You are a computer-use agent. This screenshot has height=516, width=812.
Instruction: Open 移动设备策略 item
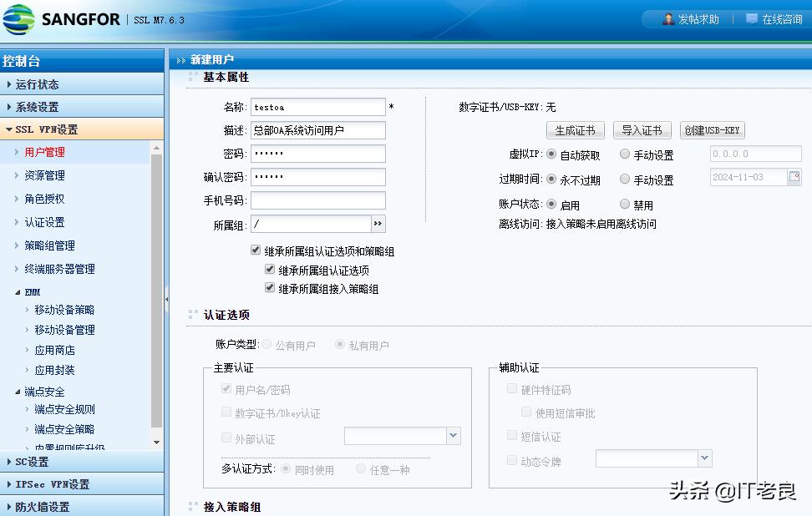(x=64, y=310)
